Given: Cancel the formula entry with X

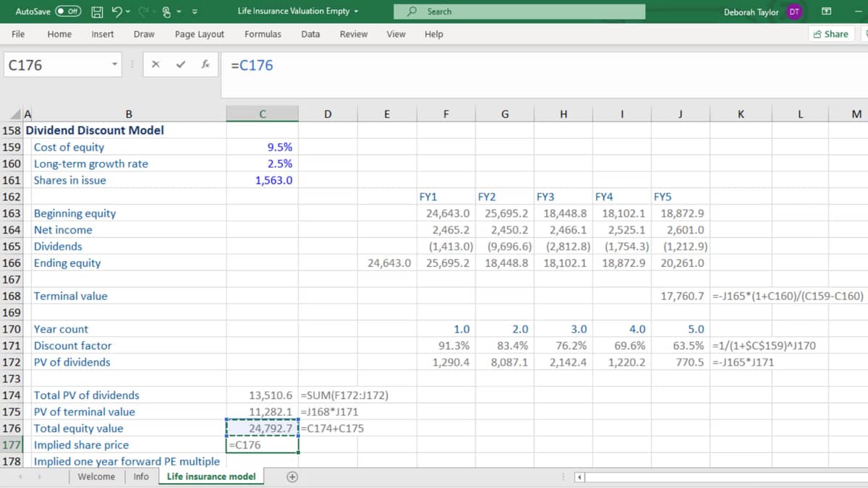Looking at the screenshot, I should coord(156,64).
